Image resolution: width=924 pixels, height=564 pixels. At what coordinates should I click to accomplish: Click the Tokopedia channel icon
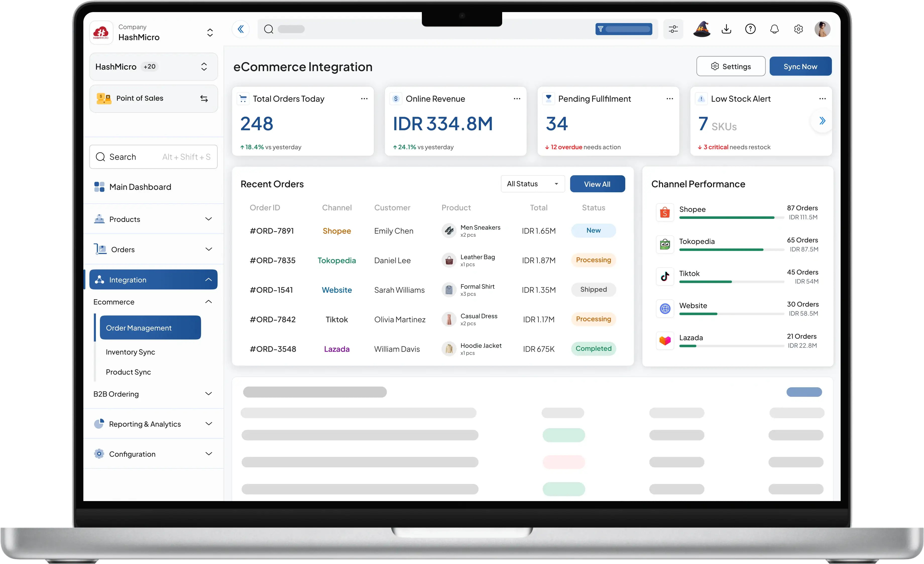[665, 245]
